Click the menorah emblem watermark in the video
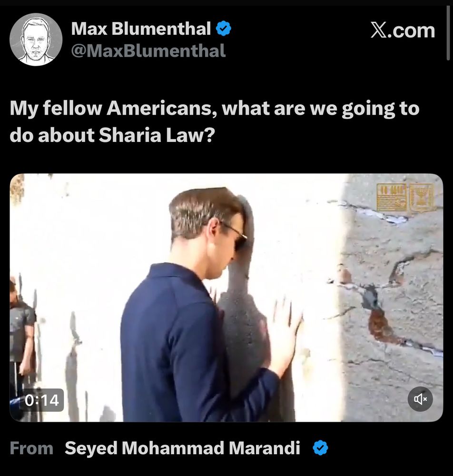This screenshot has height=476, width=453. point(422,198)
